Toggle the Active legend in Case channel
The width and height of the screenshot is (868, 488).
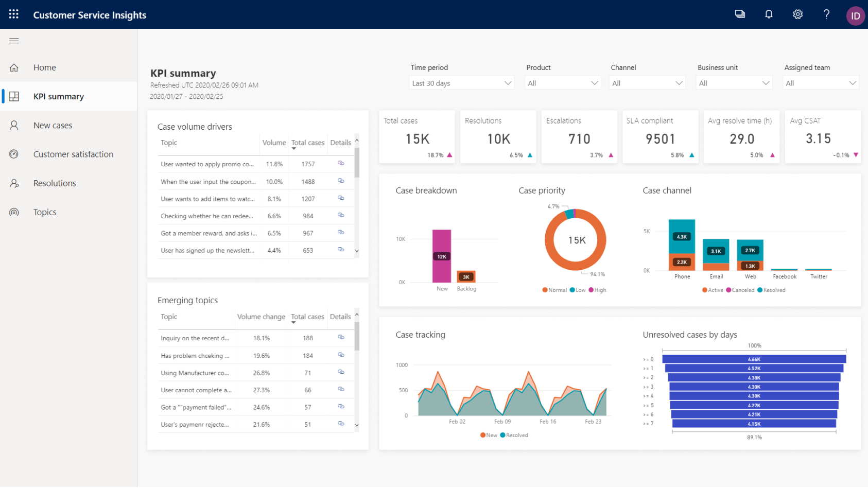pos(713,290)
